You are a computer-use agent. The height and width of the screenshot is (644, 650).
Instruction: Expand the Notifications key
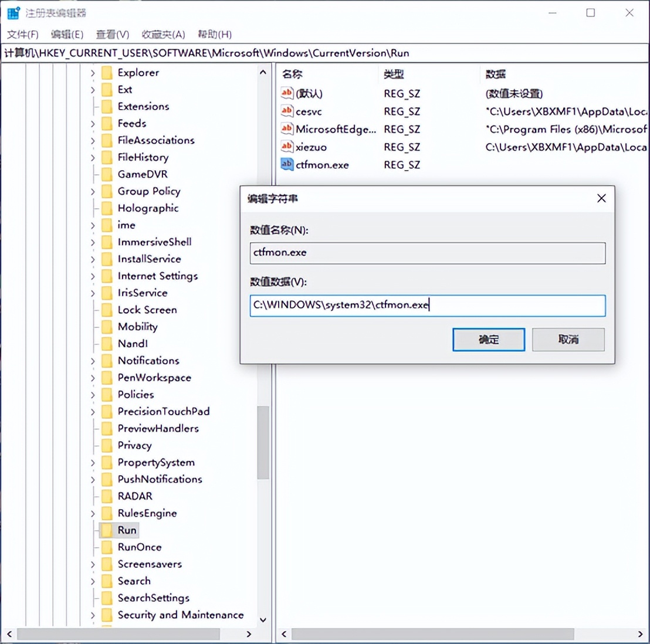pos(93,360)
